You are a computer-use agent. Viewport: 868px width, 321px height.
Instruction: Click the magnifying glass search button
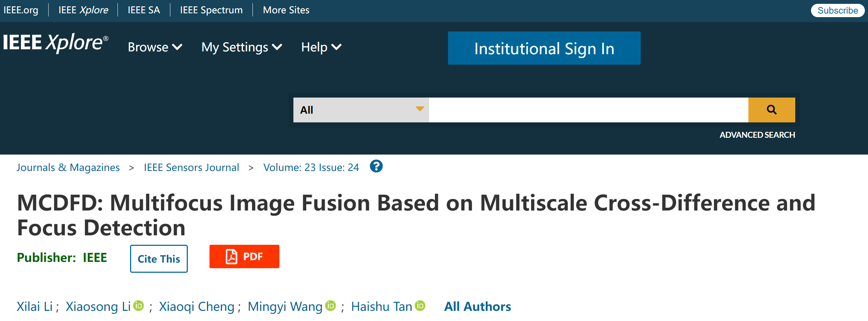coord(771,110)
